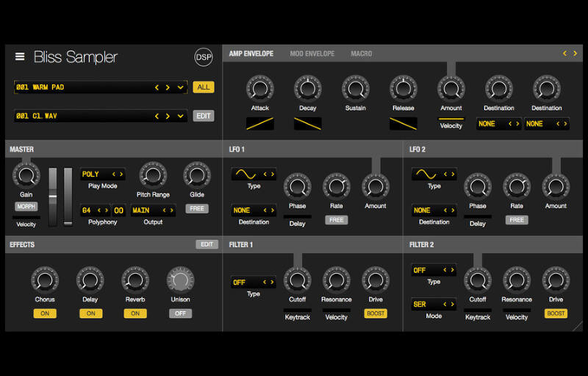The height and width of the screenshot is (376, 588).
Task: Change Filter 1 Type OFF selector
Action: coord(254,282)
